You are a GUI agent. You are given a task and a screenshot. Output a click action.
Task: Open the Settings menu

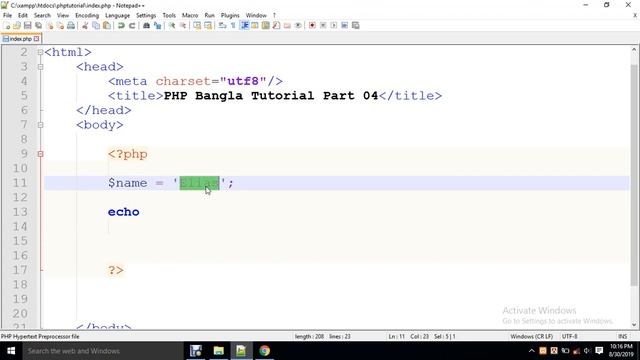pyautogui.click(x=146, y=15)
